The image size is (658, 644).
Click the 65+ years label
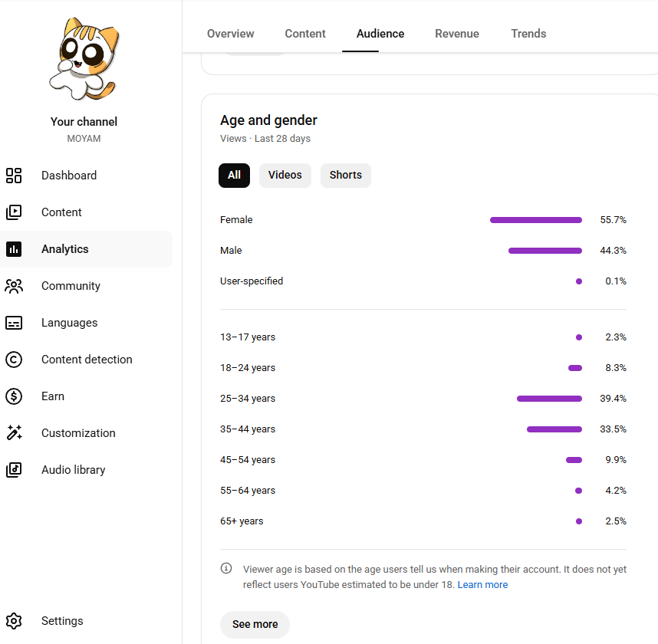pos(242,521)
